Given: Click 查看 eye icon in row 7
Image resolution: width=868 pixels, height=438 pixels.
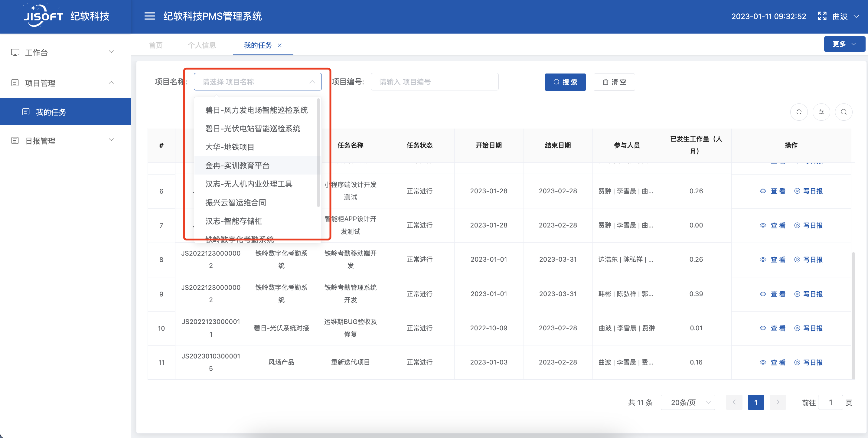Looking at the screenshot, I should pos(763,225).
